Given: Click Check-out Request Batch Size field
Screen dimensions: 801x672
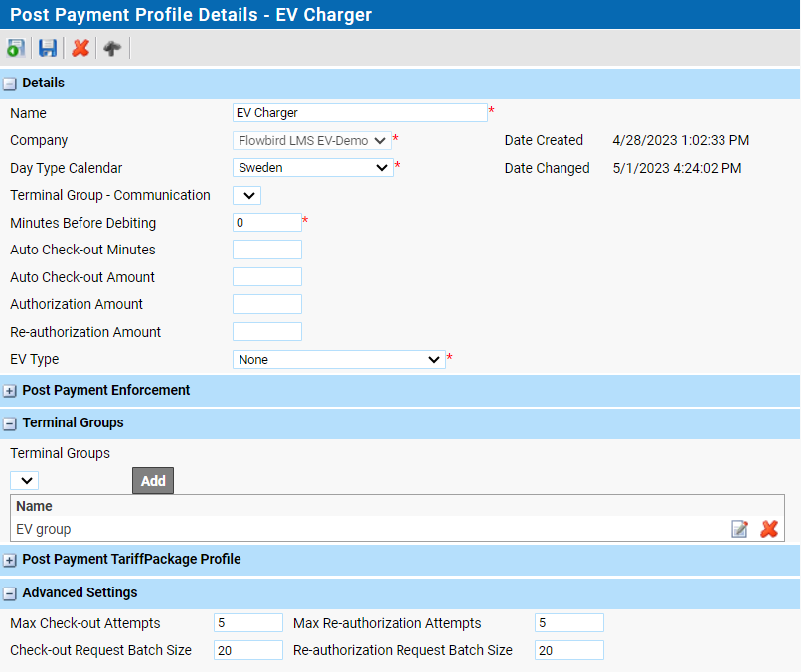Looking at the screenshot, I should pos(248,650).
